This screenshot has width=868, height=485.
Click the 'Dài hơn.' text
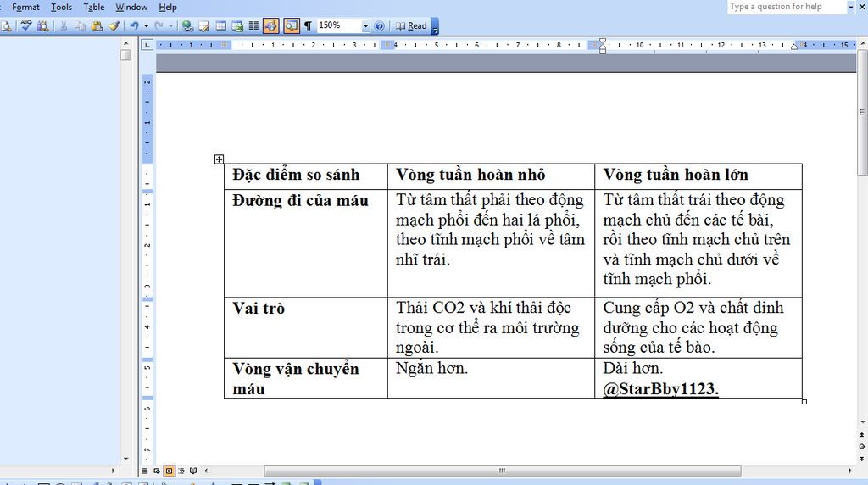(x=632, y=368)
